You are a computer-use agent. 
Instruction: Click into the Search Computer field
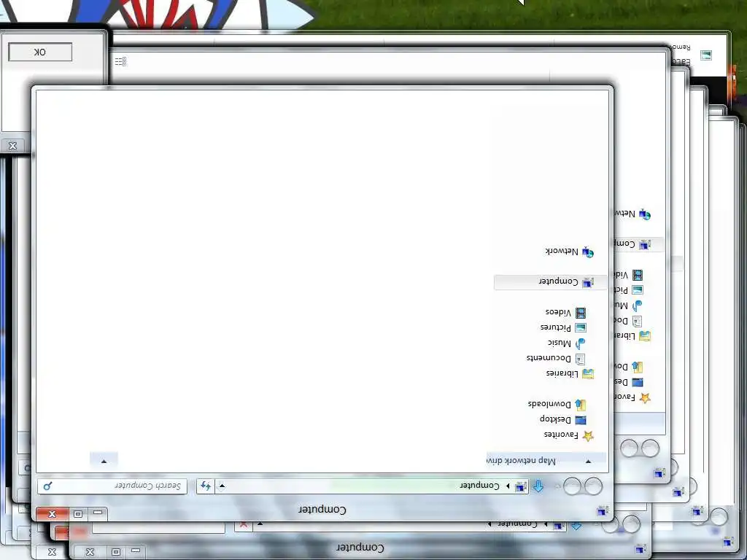112,486
